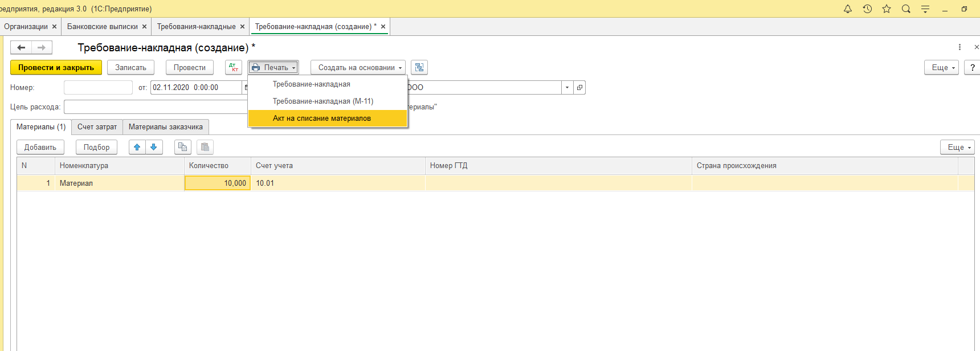
Task: Open the Еще menu above the table
Action: pos(957,147)
